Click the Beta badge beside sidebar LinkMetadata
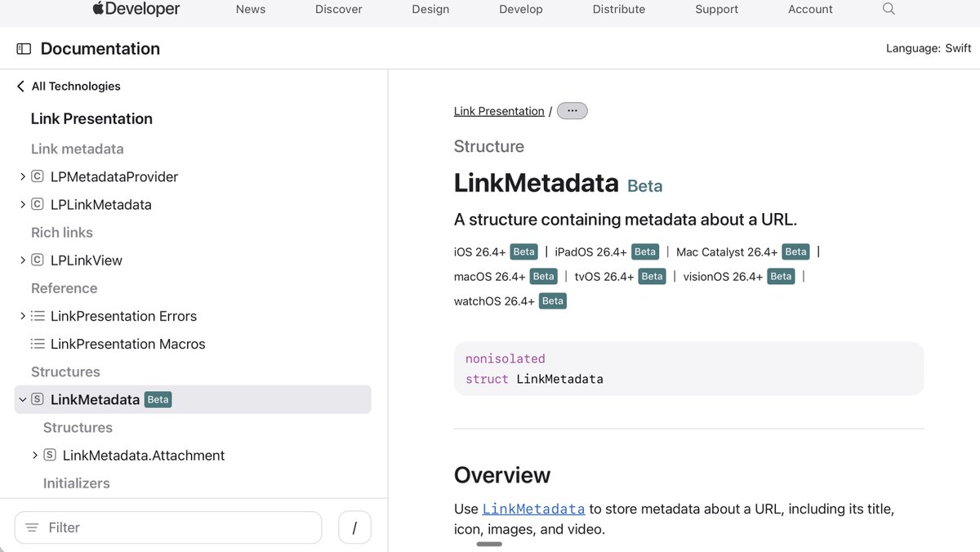980x552 pixels. tap(158, 399)
